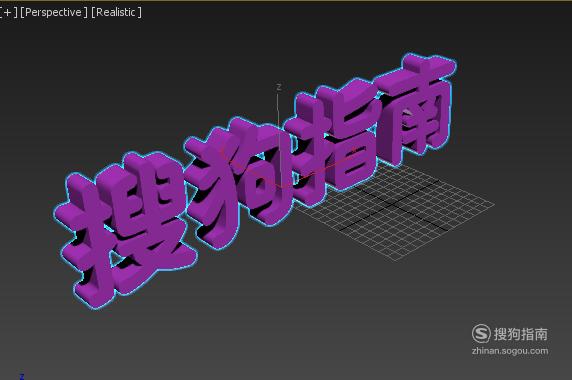The width and height of the screenshot is (572, 380).
Task: Open the Perspective point-of-view viewport menu
Action: point(54,12)
